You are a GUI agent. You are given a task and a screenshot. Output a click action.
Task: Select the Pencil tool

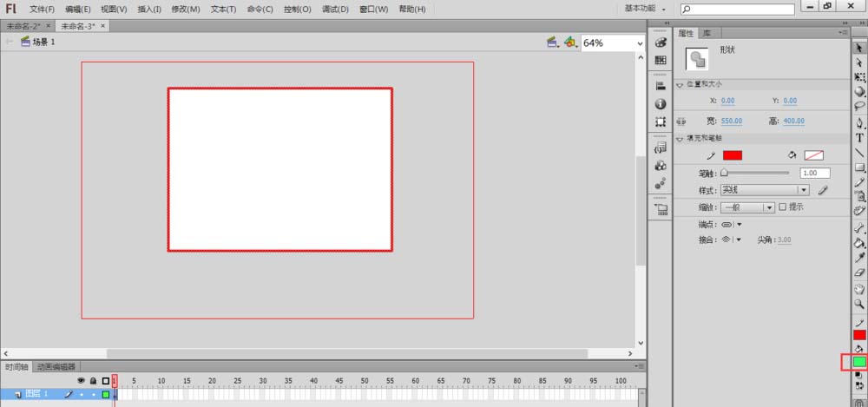[x=859, y=181]
